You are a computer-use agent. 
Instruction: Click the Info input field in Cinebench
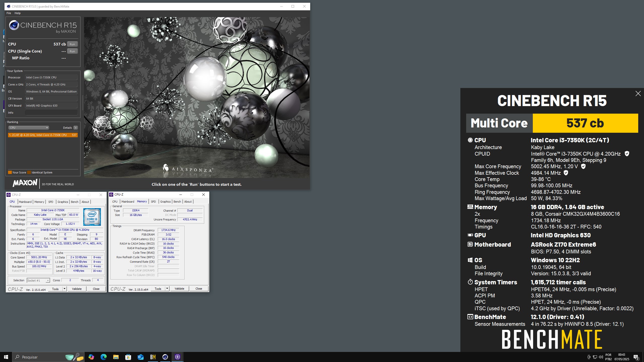[51, 113]
